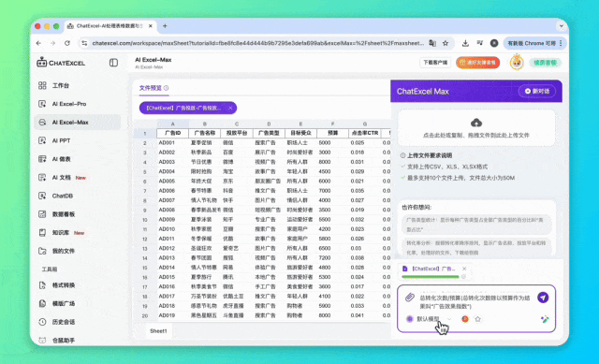The width and height of the screenshot is (599, 364).
Task: Open the 默认模型 model dropdown
Action: pos(430,319)
